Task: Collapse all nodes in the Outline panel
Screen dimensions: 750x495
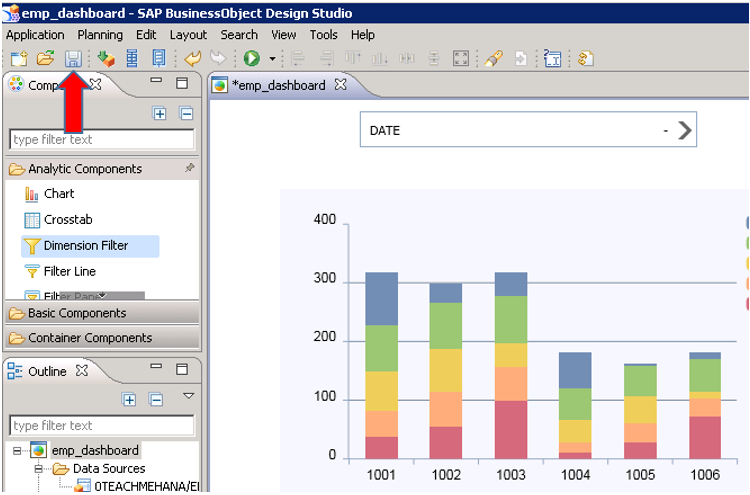Action: coord(156,399)
